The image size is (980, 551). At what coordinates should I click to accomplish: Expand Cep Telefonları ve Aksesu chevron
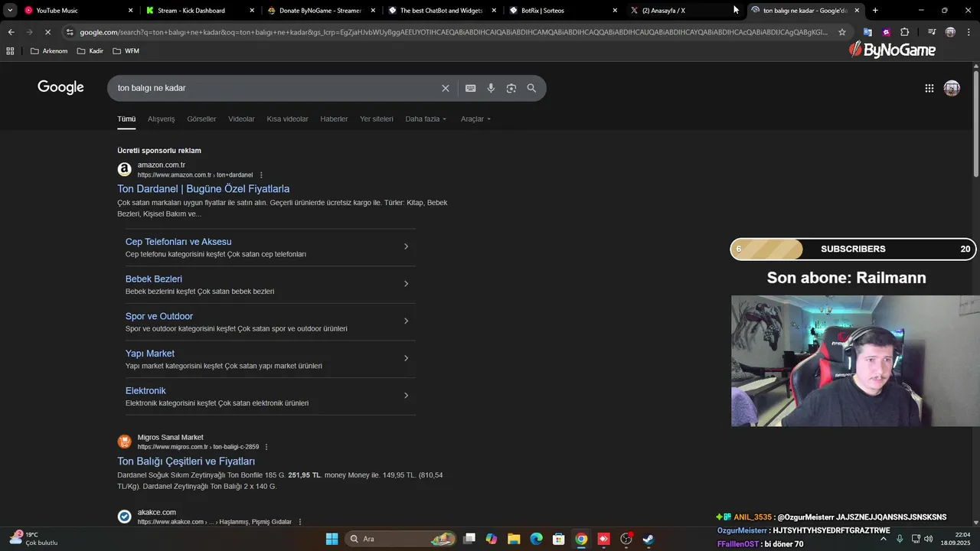click(x=406, y=246)
